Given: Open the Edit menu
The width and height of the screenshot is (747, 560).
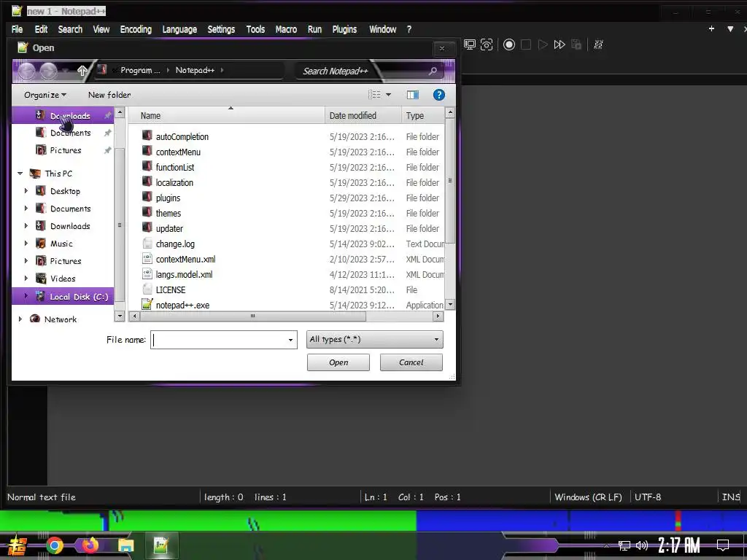Looking at the screenshot, I should [x=41, y=29].
